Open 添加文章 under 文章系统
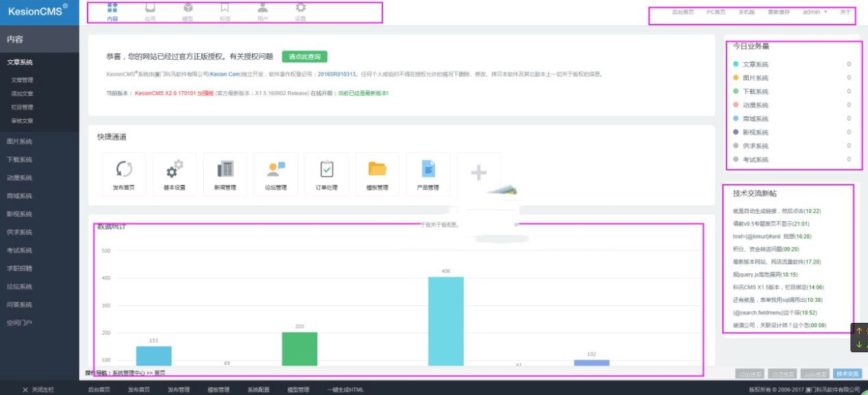This screenshot has height=395, width=868. [22, 93]
